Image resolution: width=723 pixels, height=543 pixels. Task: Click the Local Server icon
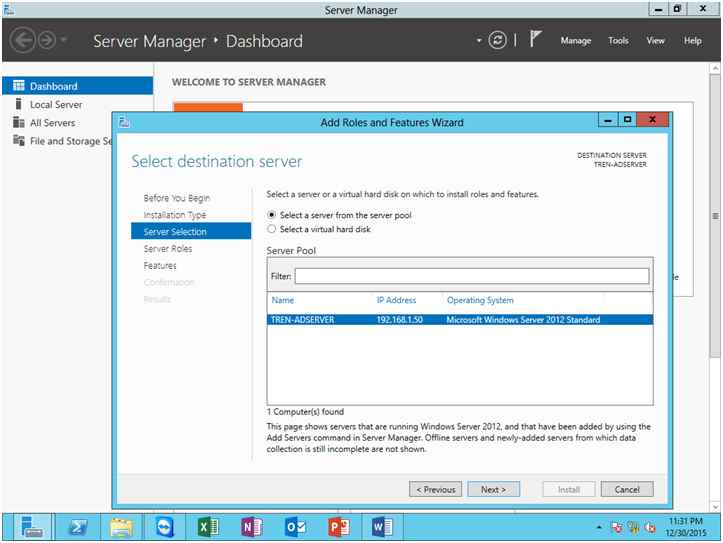pos(18,104)
